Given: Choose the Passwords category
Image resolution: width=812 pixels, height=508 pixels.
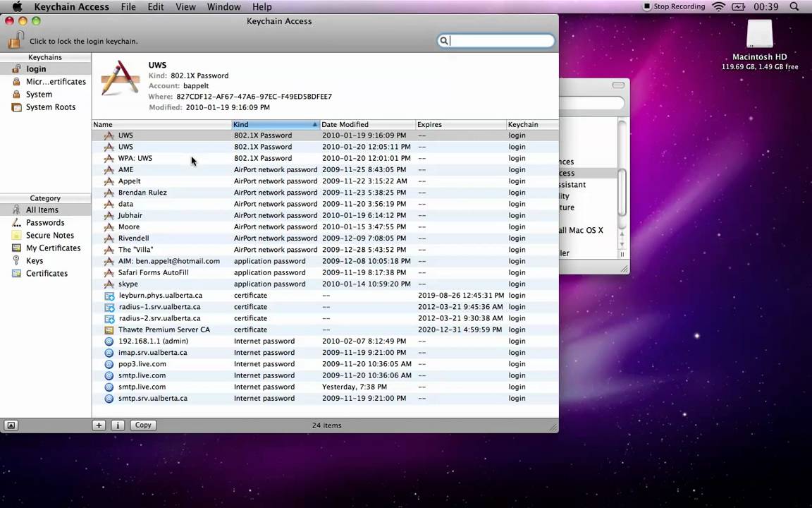Looking at the screenshot, I should point(46,222).
